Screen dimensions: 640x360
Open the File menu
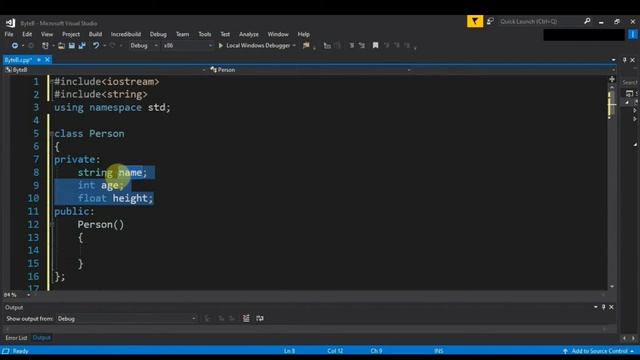click(x=9, y=34)
